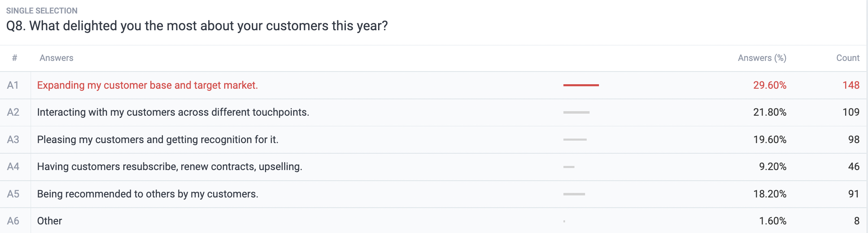
Task: Click the 'SINGLE SELECTION' label
Action: (x=42, y=11)
